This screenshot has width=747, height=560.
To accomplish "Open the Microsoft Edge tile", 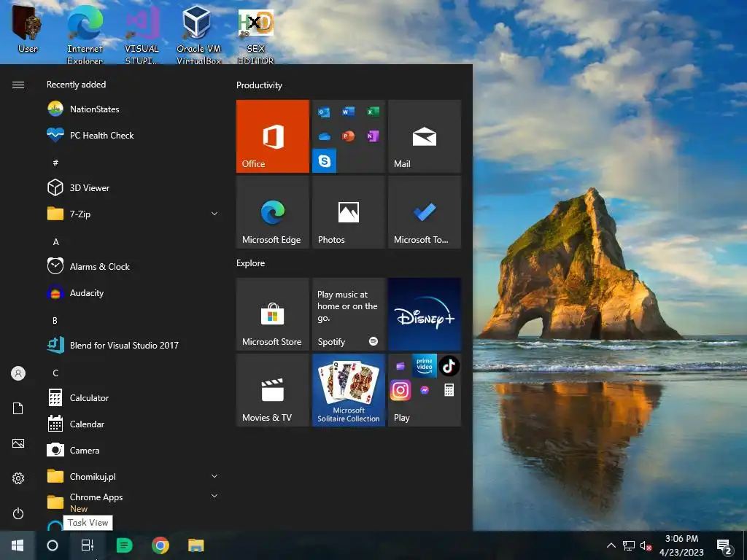I will pos(273,212).
